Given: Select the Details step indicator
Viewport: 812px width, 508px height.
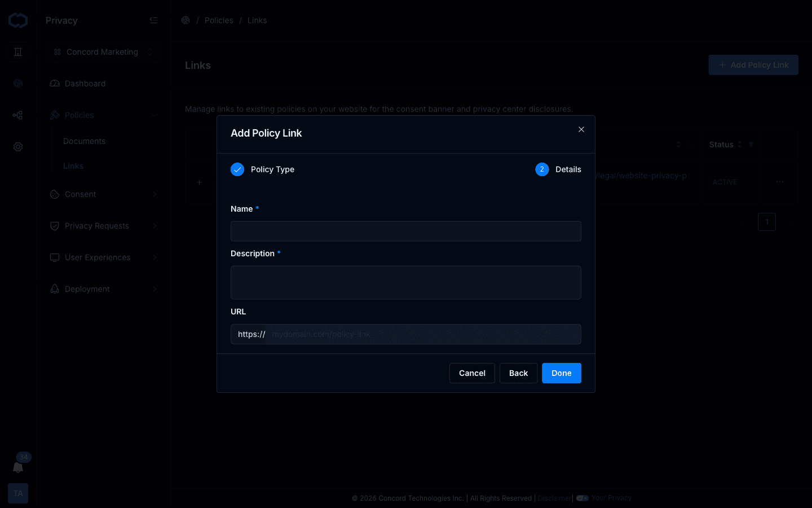Looking at the screenshot, I should pyautogui.click(x=541, y=169).
